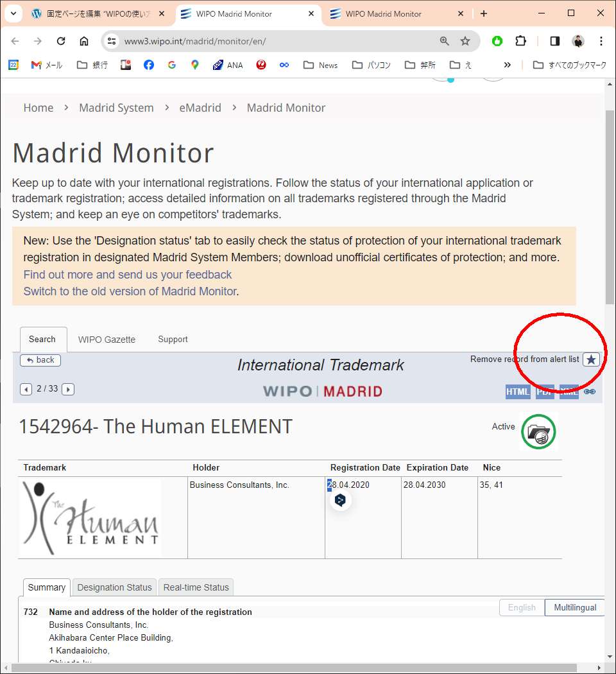Open the HTML export of the record
Image resolution: width=616 pixels, height=674 pixels.
point(518,392)
